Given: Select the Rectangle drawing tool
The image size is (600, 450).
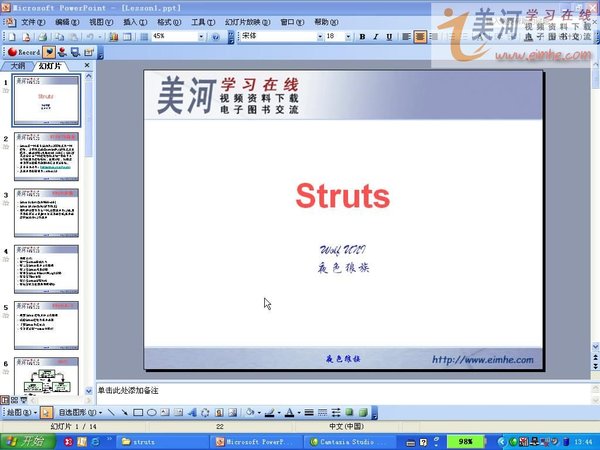Looking at the screenshot, I should tap(137, 412).
